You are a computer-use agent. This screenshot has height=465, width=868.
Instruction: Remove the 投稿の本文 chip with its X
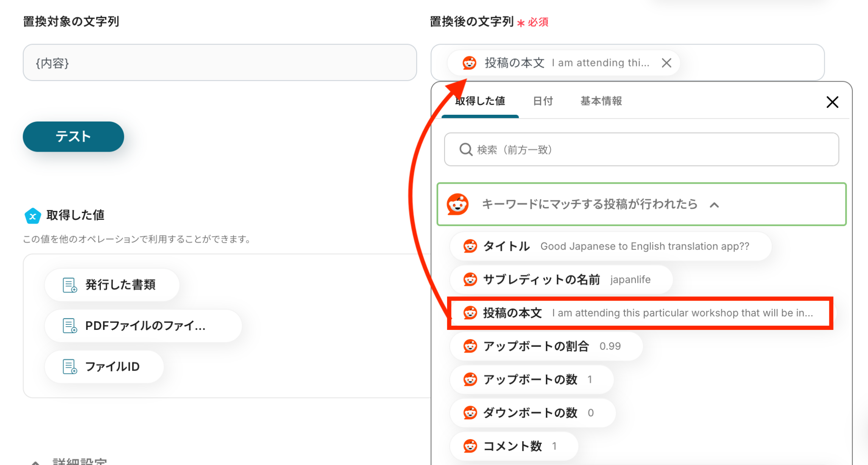tap(666, 63)
